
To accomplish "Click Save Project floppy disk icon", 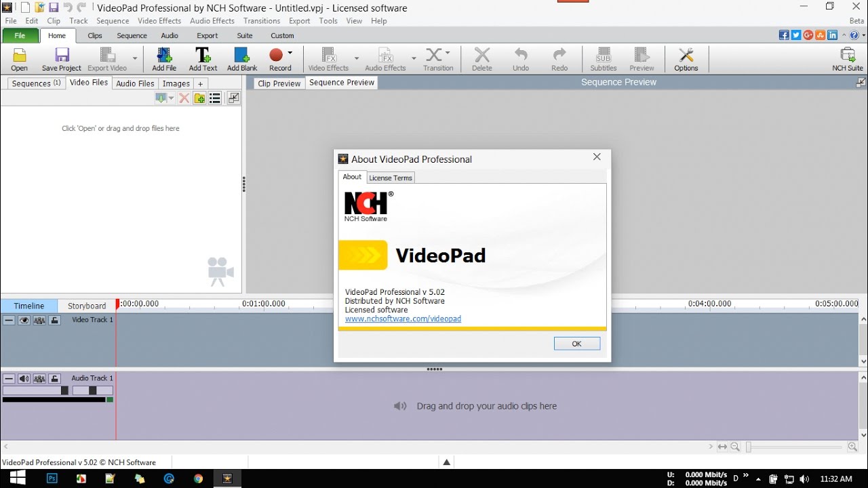I will coord(62,55).
